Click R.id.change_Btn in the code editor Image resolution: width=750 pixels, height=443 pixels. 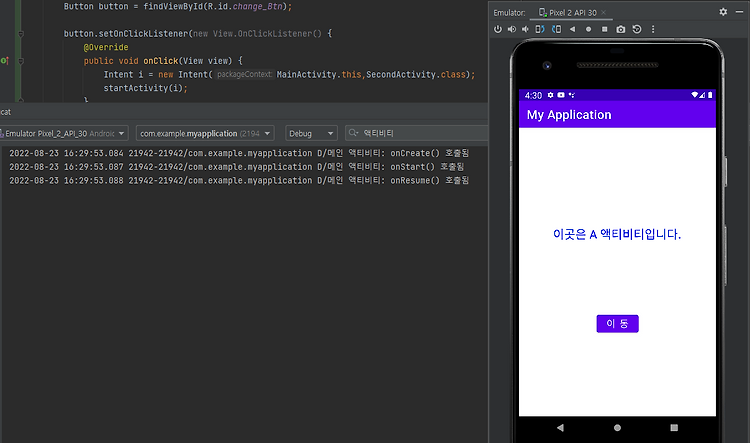(x=247, y=7)
